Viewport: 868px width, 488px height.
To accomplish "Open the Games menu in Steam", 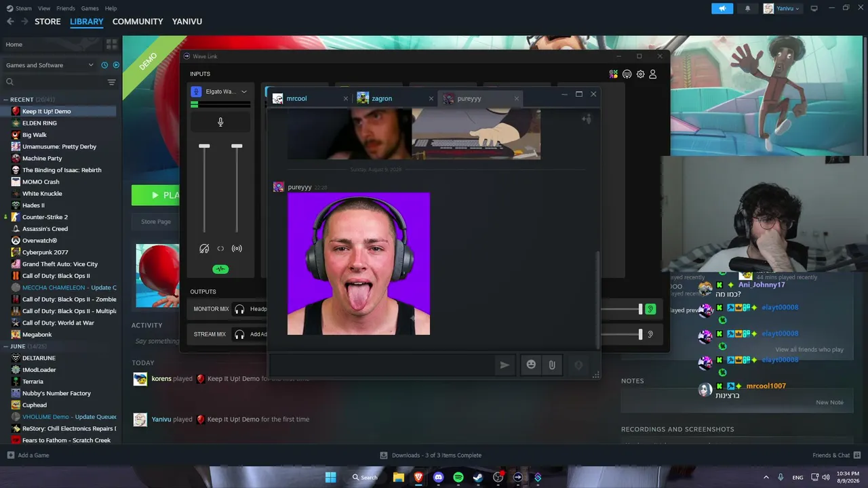I will click(90, 8).
